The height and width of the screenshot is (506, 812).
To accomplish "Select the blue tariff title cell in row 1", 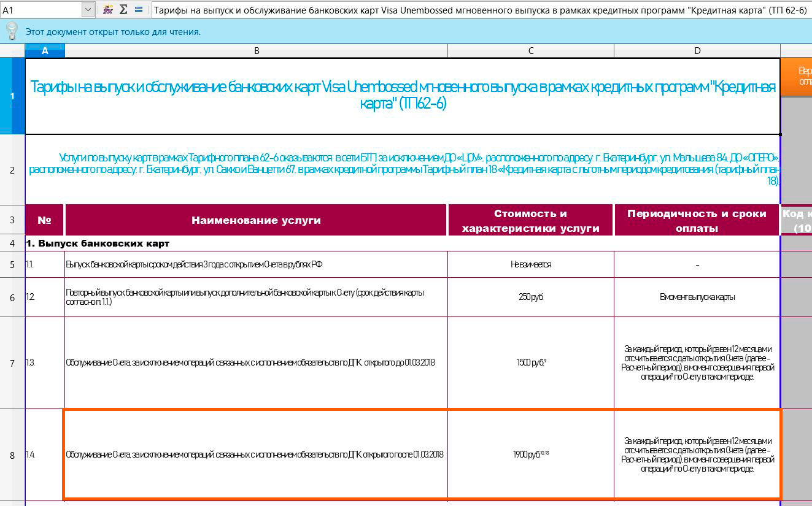I will pos(403,96).
